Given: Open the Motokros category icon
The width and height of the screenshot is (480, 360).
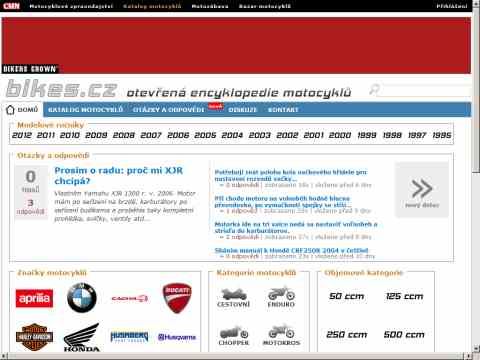Looking at the screenshot, I should click(281, 335).
